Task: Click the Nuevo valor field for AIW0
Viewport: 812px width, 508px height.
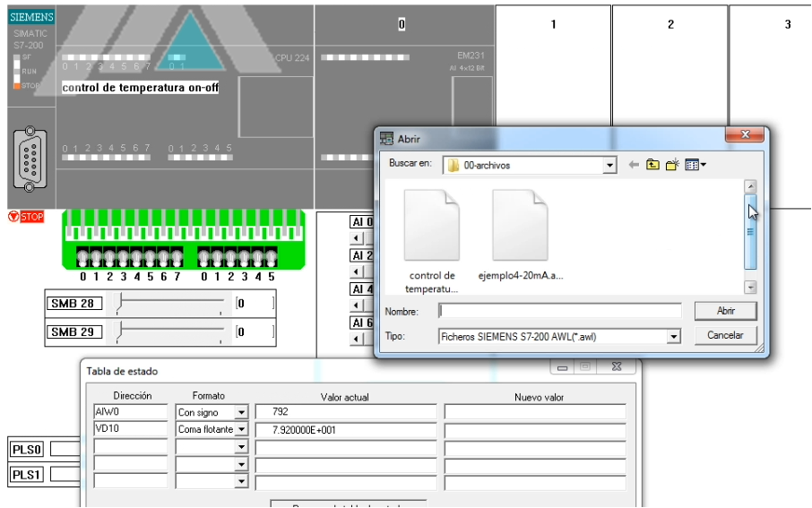Action: (x=535, y=412)
